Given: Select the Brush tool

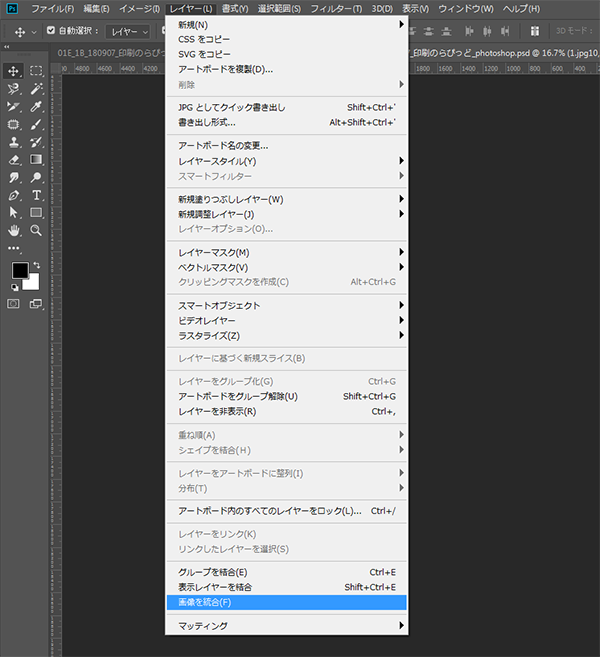Looking at the screenshot, I should (x=36, y=124).
